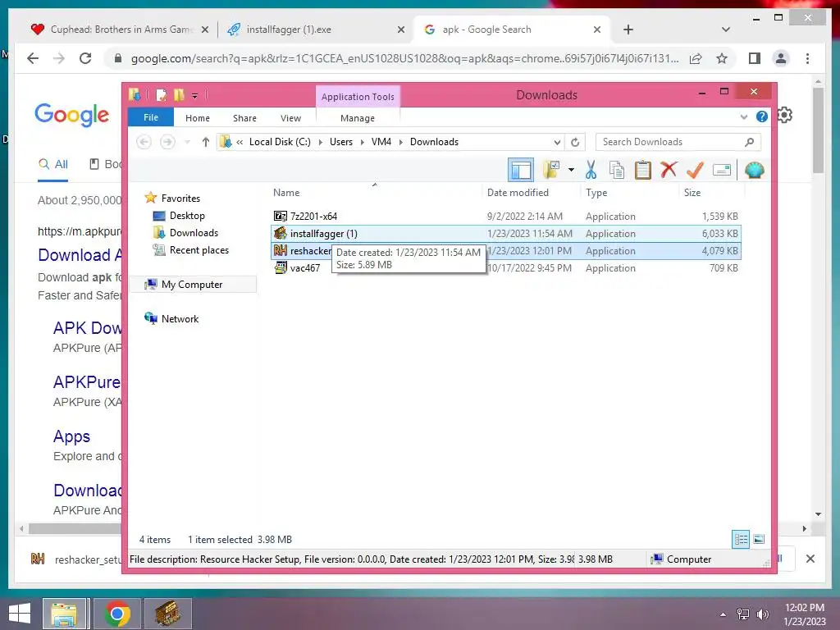Select Desktop under Favorites

click(186, 216)
